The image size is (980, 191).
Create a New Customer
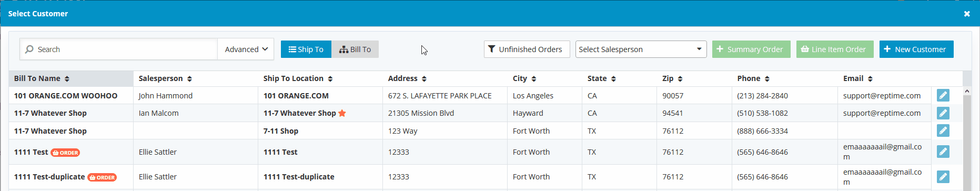[916, 49]
